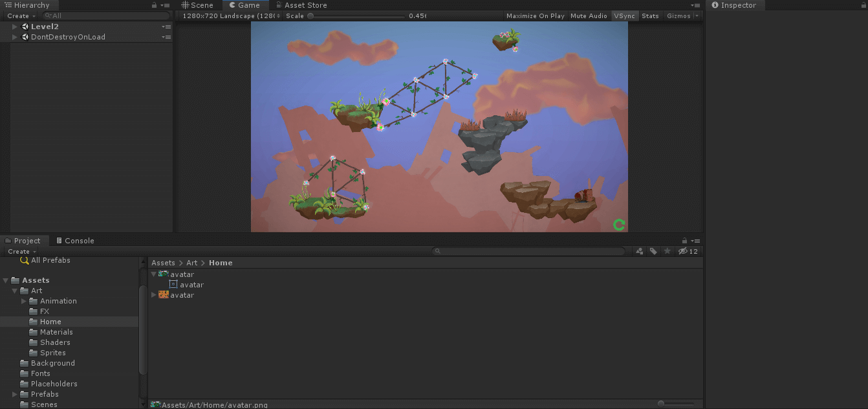Click Mute Audio in Game view
868x409 pixels.
click(x=589, y=16)
